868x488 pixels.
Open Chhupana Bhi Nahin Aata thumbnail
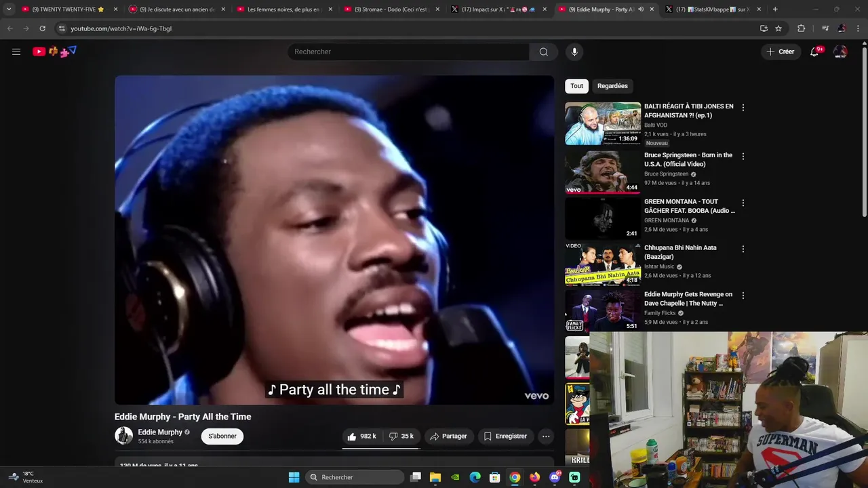tap(603, 265)
